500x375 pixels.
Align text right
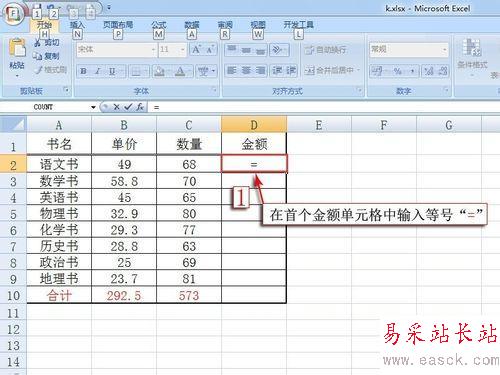pos(260,71)
